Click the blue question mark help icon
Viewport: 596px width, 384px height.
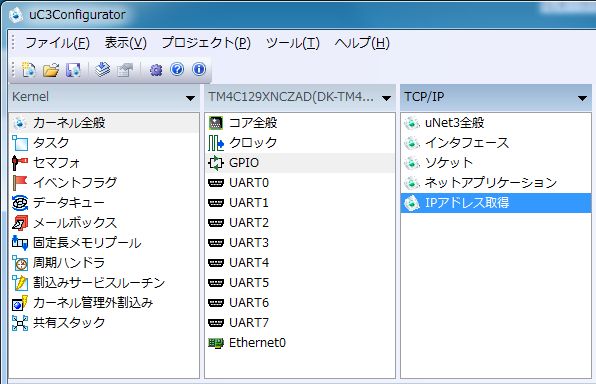coord(177,69)
